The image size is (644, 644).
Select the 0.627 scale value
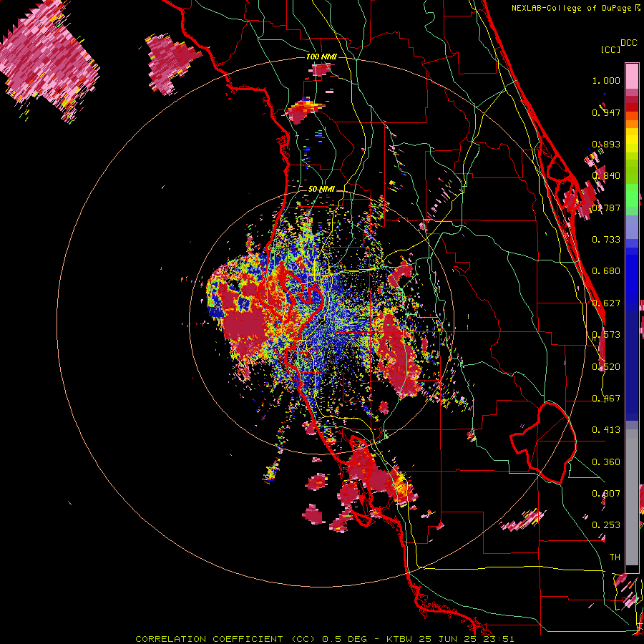pos(606,303)
